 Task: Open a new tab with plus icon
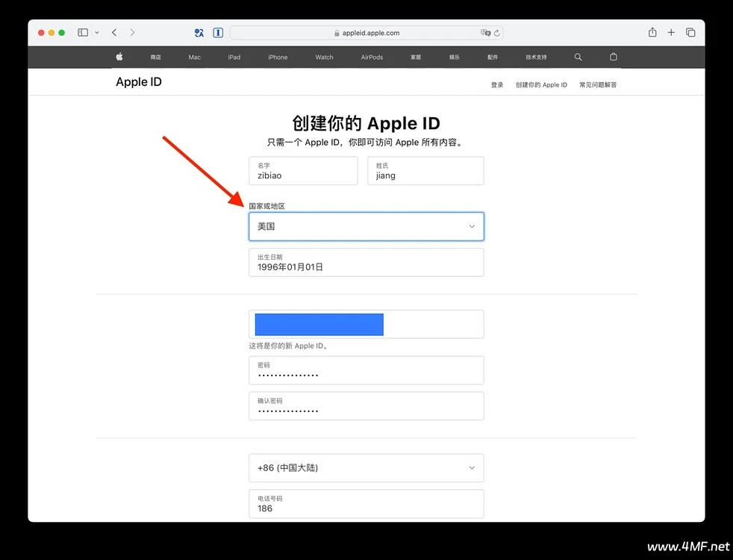pyautogui.click(x=671, y=33)
